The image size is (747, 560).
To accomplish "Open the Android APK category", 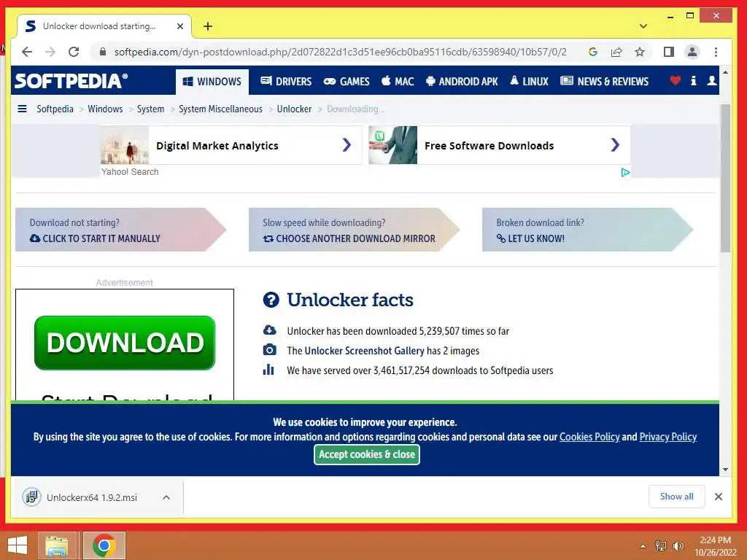I will click(462, 82).
